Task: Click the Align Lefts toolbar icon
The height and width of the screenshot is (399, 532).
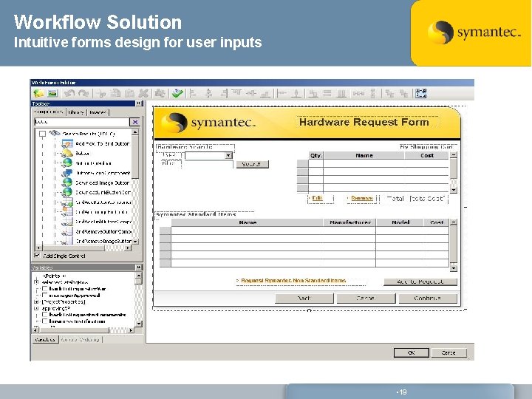Action: pyautogui.click(x=193, y=93)
